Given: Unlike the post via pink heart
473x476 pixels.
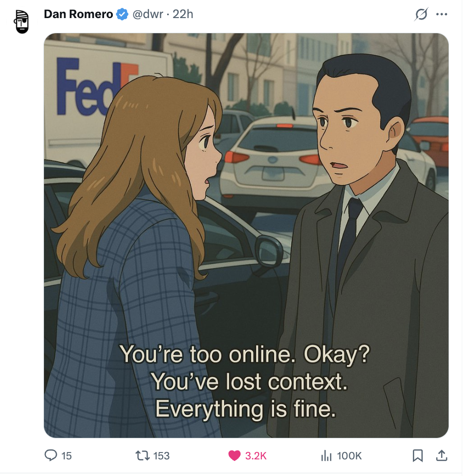Looking at the screenshot, I should (235, 455).
